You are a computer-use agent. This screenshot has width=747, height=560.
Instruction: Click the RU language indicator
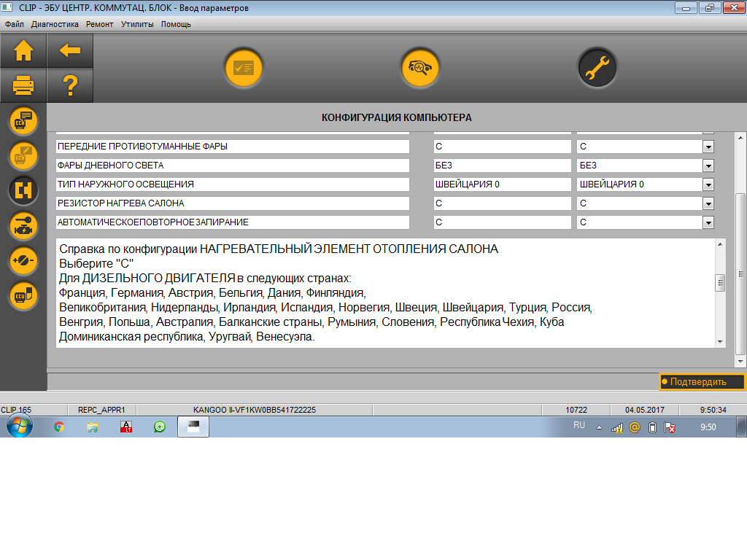578,425
